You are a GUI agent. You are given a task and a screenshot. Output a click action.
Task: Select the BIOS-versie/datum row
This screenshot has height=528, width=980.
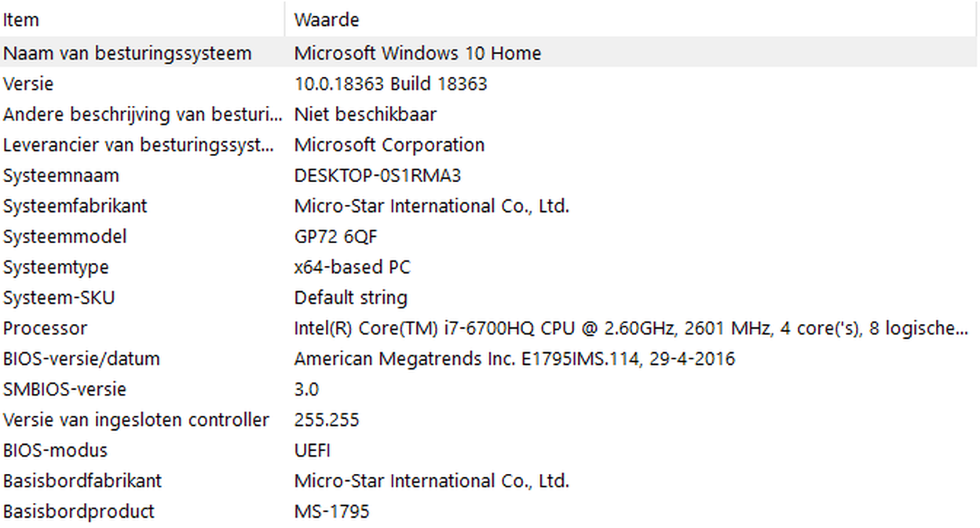tap(488, 359)
